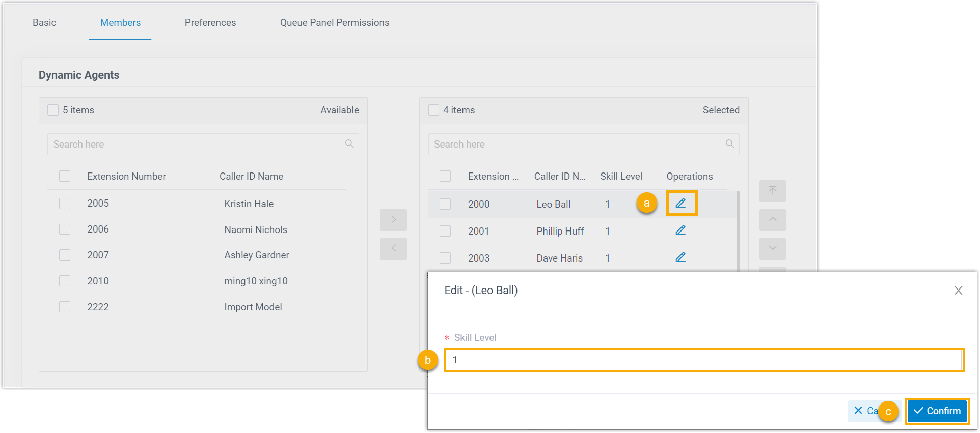The image size is (980, 433).
Task: Edit skill level for Phillip Huff
Action: (x=680, y=230)
